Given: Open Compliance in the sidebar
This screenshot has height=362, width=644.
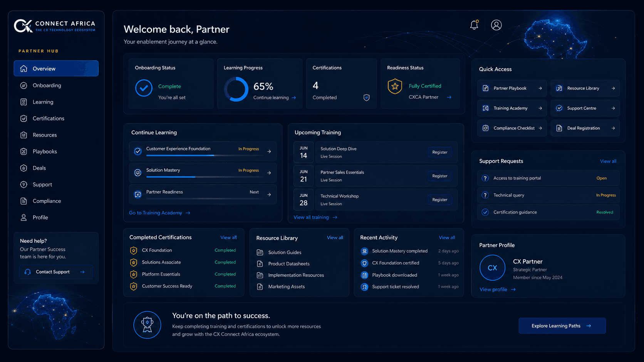Looking at the screenshot, I should pos(56,201).
